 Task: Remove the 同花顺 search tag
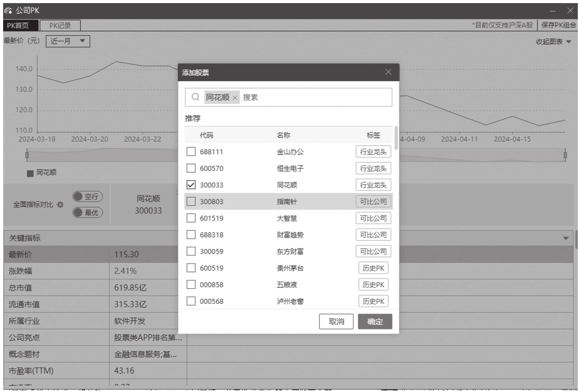[234, 98]
